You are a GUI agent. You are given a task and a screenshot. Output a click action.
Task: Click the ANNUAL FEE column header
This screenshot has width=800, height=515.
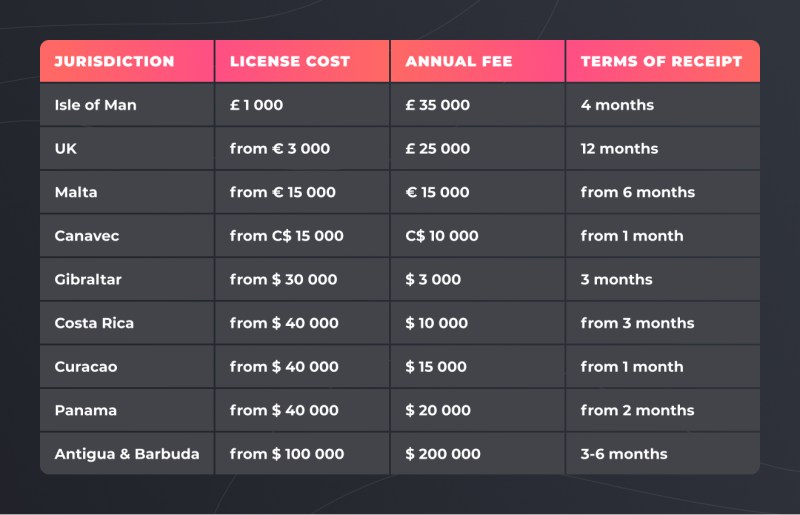pos(459,61)
